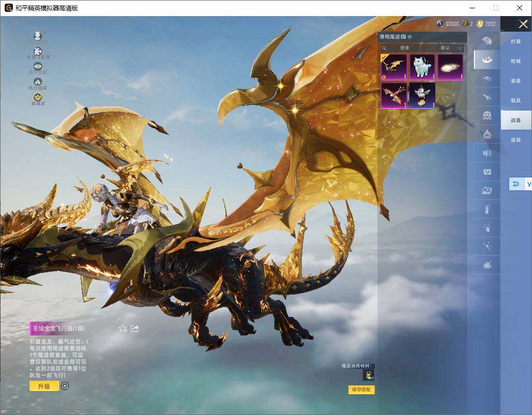Close the inventory with the X button
Screen dimensions: 532x415
(x=523, y=24)
